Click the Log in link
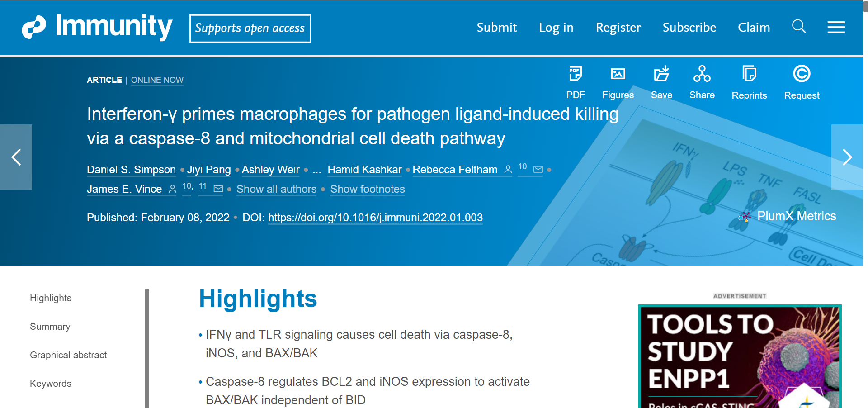 pyautogui.click(x=556, y=28)
